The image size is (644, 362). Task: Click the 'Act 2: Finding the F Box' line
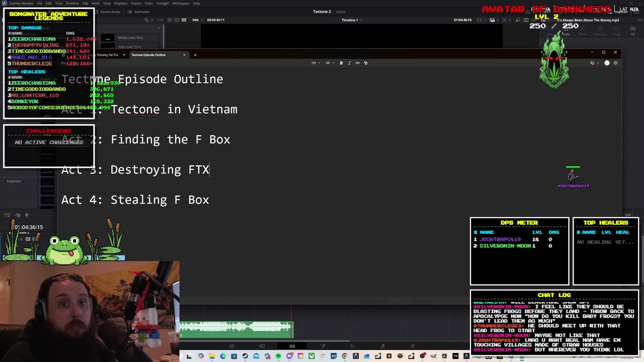[146, 139]
